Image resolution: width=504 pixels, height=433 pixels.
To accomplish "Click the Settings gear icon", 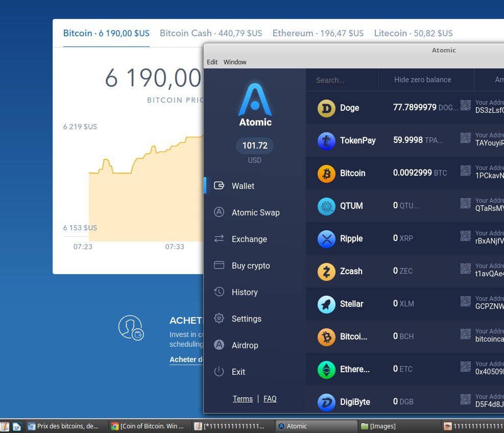I will (x=219, y=318).
